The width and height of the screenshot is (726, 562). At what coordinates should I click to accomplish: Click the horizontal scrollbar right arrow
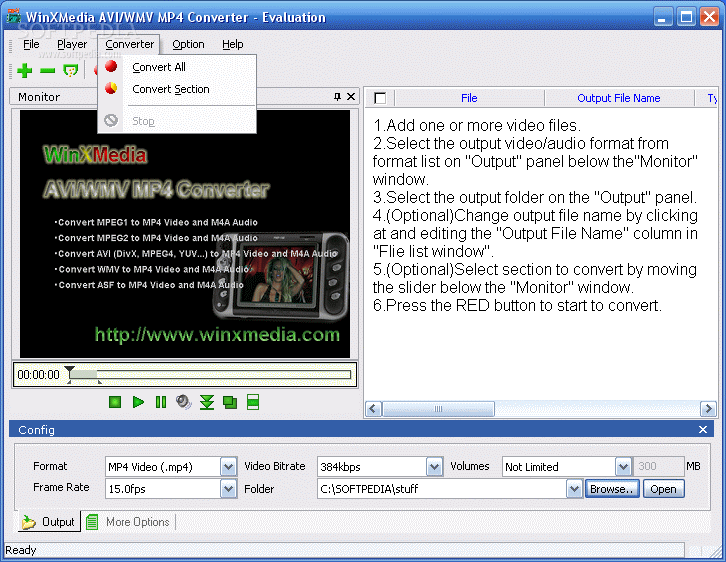click(708, 409)
